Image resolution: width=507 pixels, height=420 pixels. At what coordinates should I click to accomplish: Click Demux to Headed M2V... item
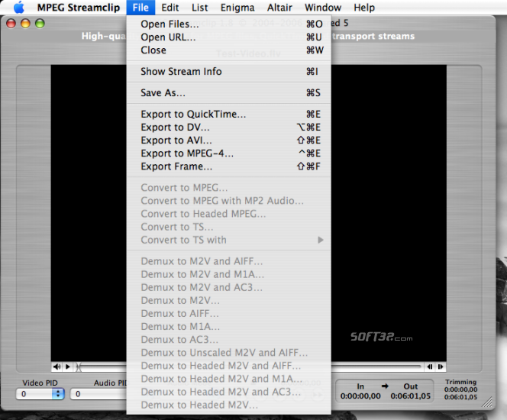pyautogui.click(x=228, y=405)
